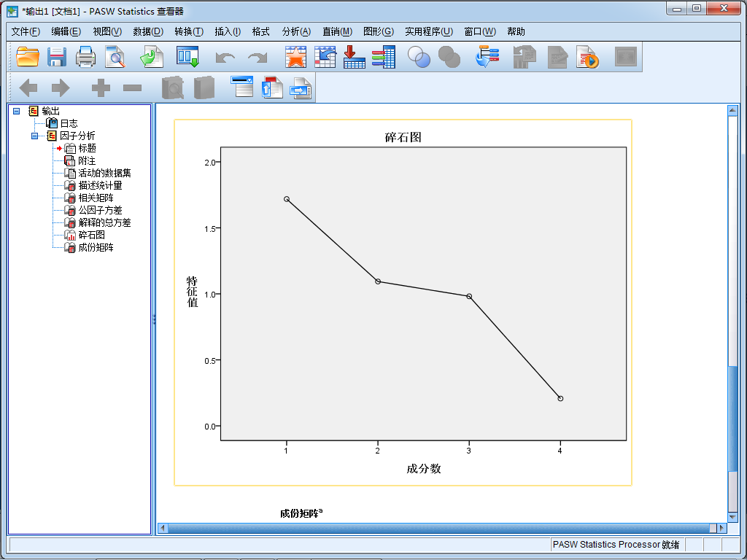
Task: Open the 帮助 menu
Action: [516, 31]
